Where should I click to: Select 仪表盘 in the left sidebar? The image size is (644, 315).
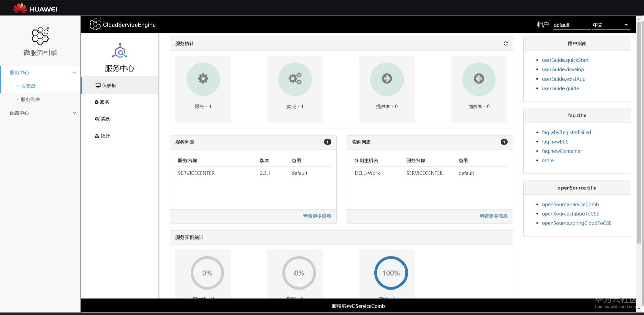coord(28,86)
